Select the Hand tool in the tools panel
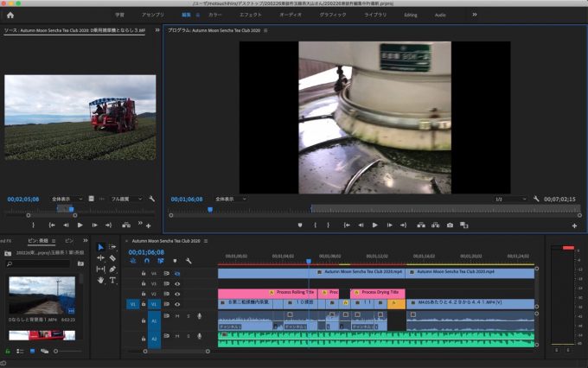This screenshot has width=588, height=368. click(100, 280)
